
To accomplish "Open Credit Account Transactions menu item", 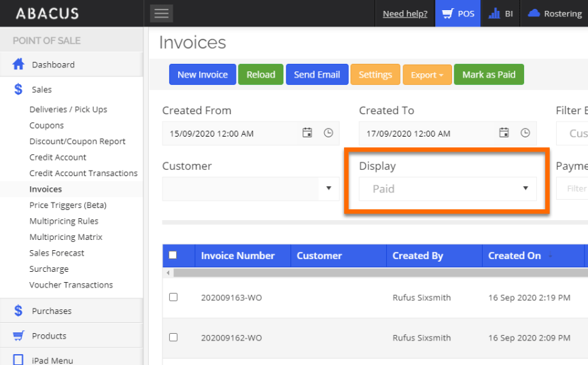I will tap(83, 173).
